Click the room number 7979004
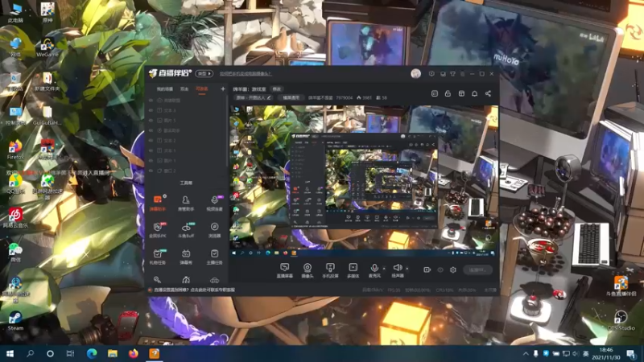 click(x=345, y=97)
